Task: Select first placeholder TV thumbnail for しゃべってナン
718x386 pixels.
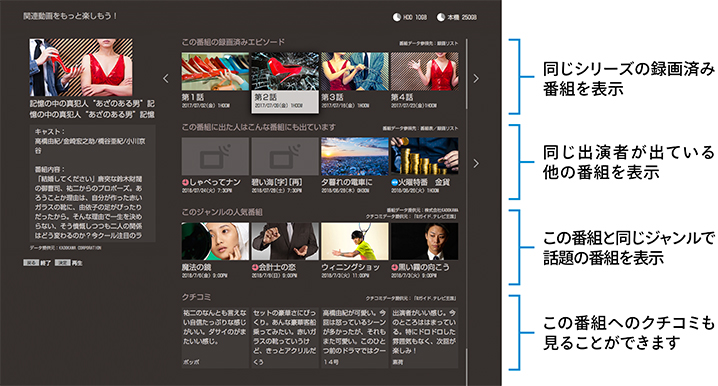Action: [215, 157]
